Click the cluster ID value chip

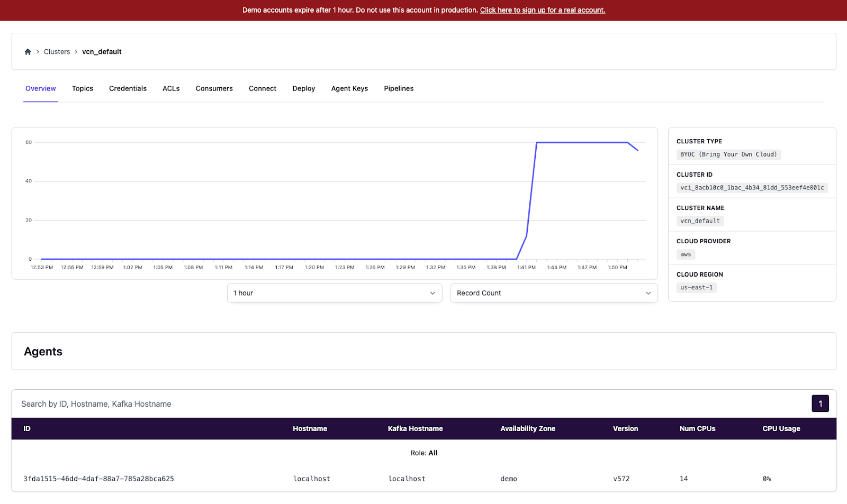pos(752,188)
